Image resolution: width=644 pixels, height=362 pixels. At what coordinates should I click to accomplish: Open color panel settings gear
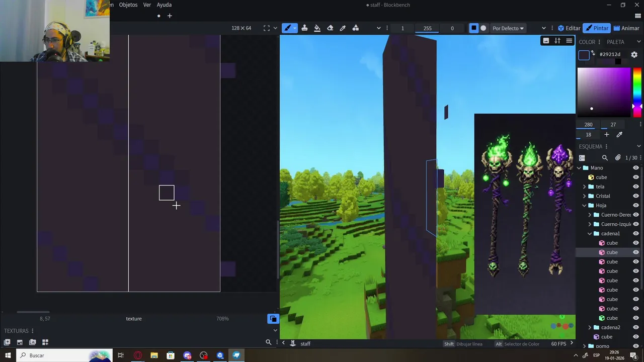[x=634, y=54]
